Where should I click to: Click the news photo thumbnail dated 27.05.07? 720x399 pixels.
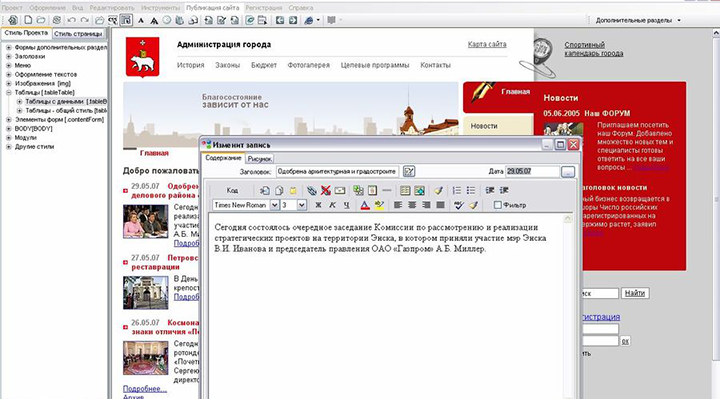point(146,292)
